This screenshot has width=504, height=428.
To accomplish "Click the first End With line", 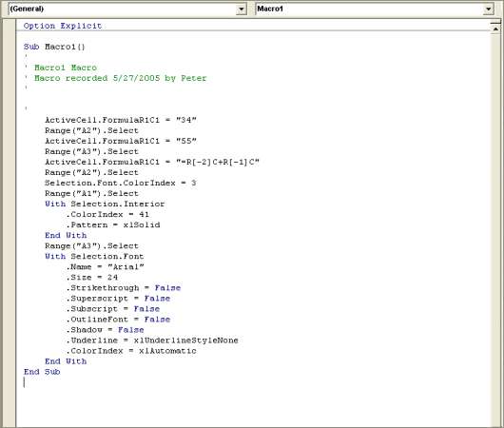I will 66,235.
